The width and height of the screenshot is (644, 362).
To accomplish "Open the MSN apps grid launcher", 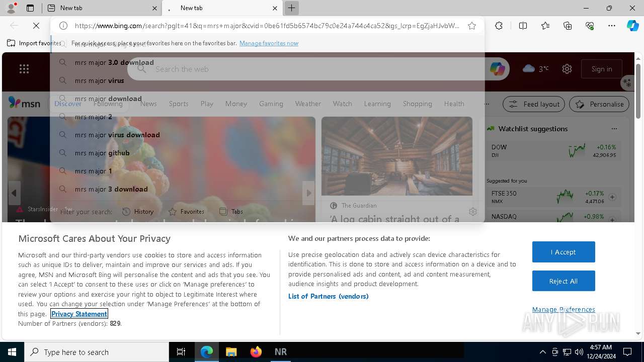I will point(24,69).
